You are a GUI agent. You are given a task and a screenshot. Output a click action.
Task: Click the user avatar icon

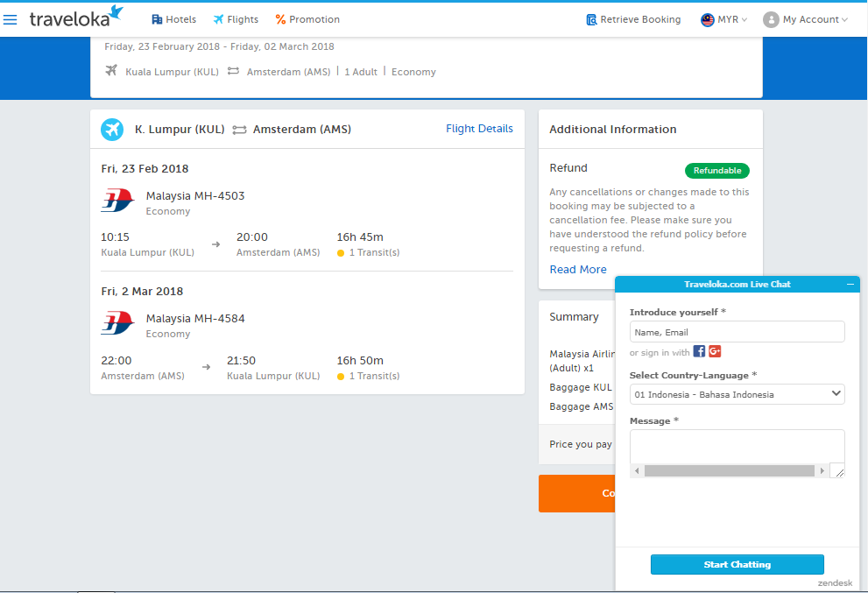pyautogui.click(x=771, y=20)
